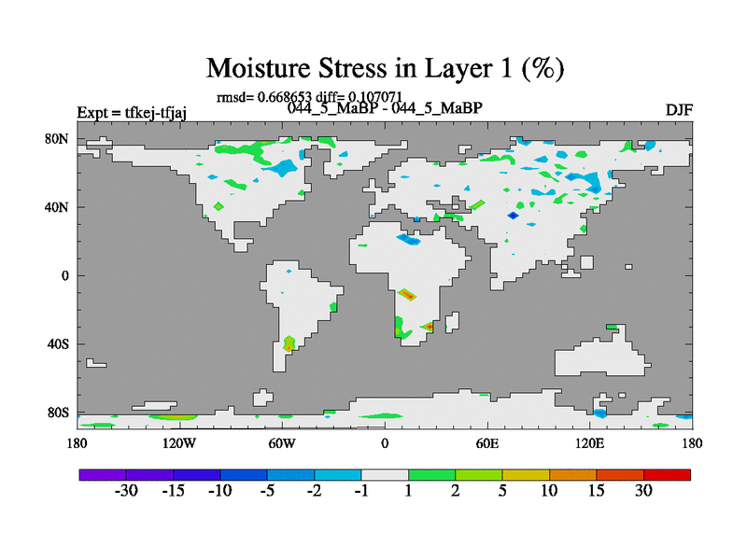This screenshot has width=747, height=560.
Task: Click the '15' colorbar tick label
Action: point(597,491)
